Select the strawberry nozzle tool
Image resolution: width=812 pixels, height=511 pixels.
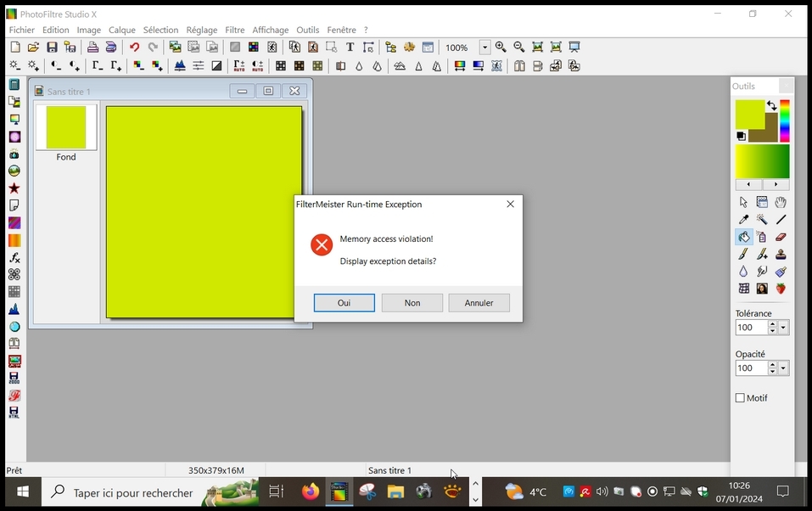pos(781,288)
